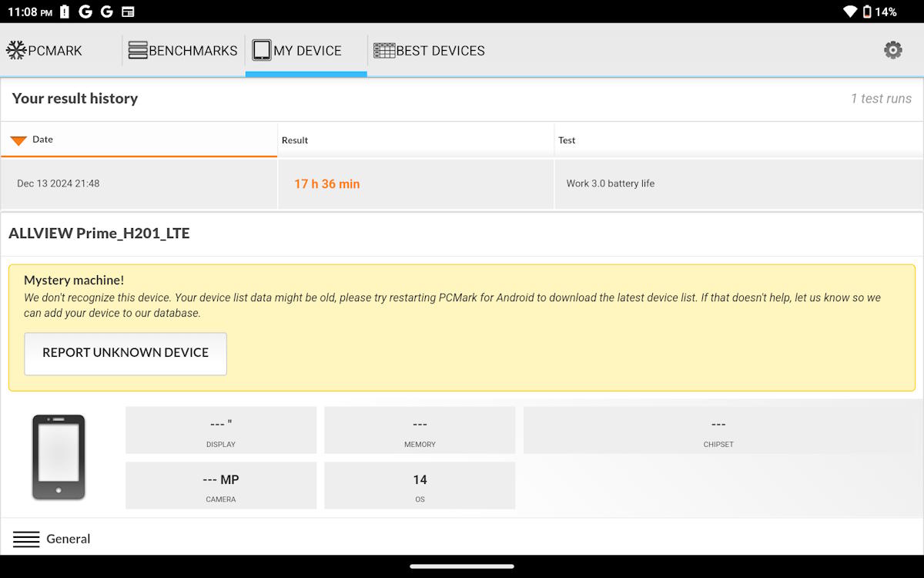Click the Mystery machine! heading

[x=74, y=281]
